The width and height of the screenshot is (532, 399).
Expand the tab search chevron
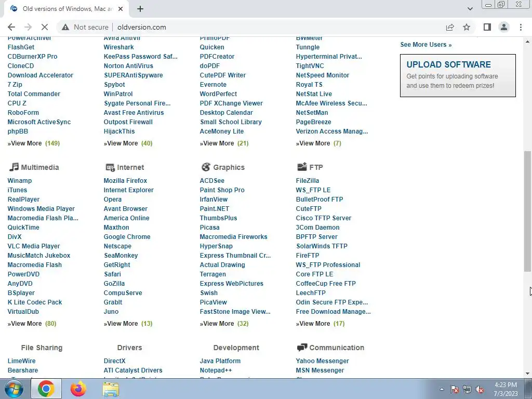470,9
